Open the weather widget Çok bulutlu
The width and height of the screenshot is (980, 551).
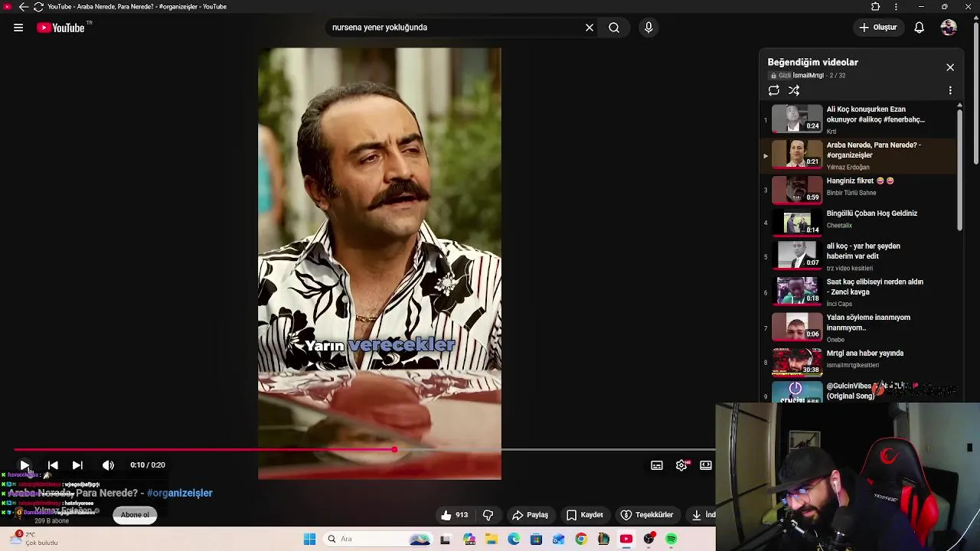pos(34,539)
